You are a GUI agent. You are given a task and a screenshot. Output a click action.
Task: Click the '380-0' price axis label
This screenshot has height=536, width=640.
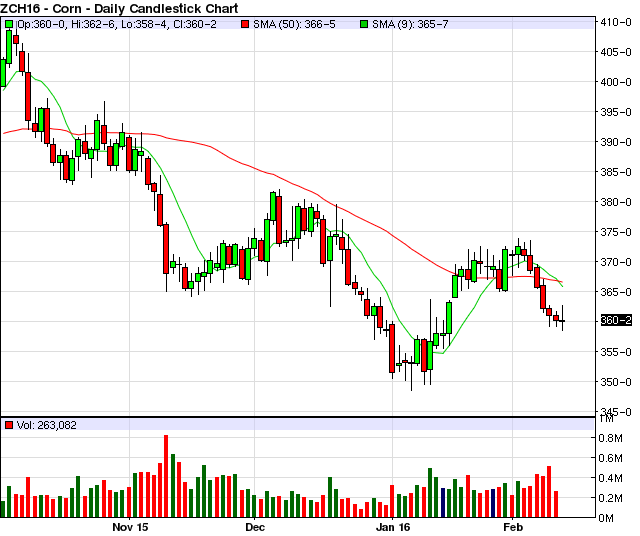pyautogui.click(x=616, y=202)
